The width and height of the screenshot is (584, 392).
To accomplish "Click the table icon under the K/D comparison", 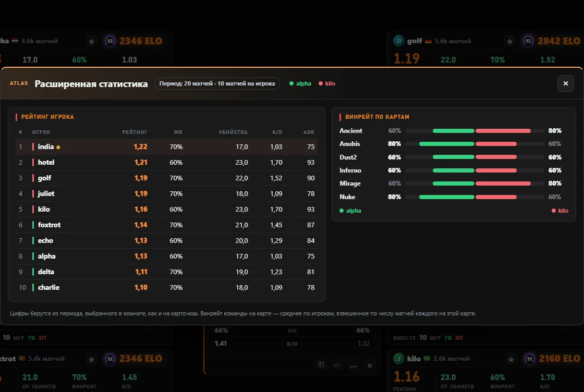I will 321,365.
